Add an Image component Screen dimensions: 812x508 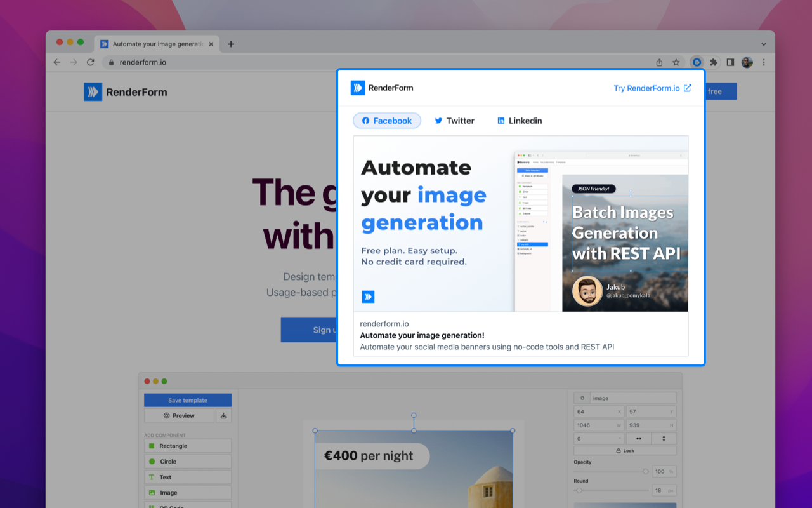pos(187,492)
